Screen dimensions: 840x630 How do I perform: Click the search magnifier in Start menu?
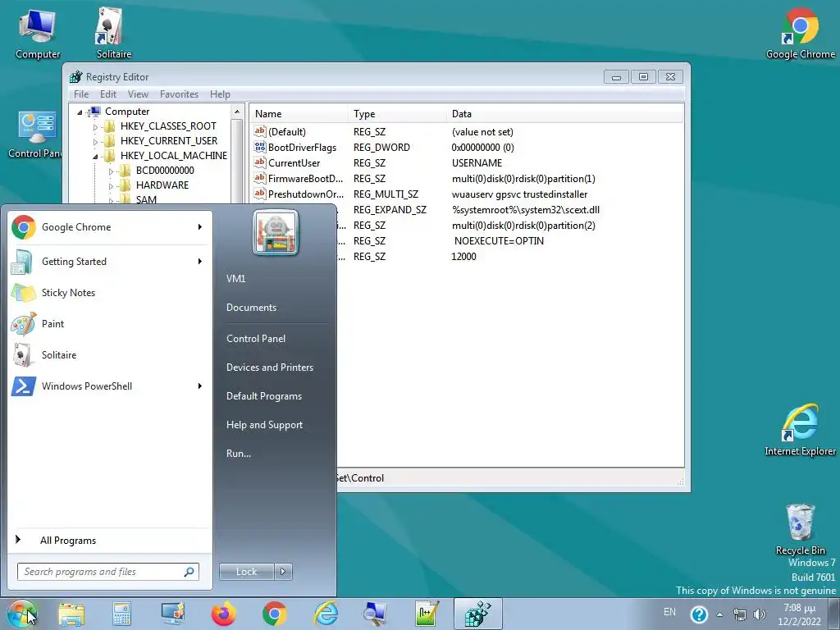pos(189,572)
